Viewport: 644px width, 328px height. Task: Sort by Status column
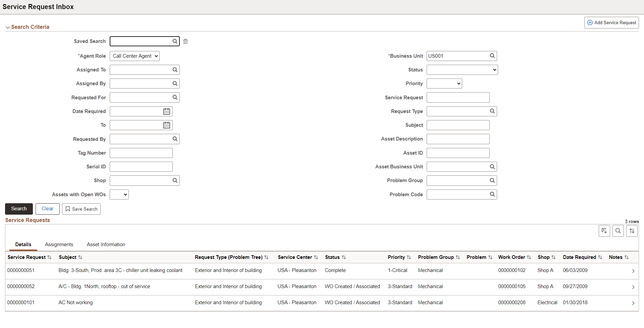[x=335, y=257]
